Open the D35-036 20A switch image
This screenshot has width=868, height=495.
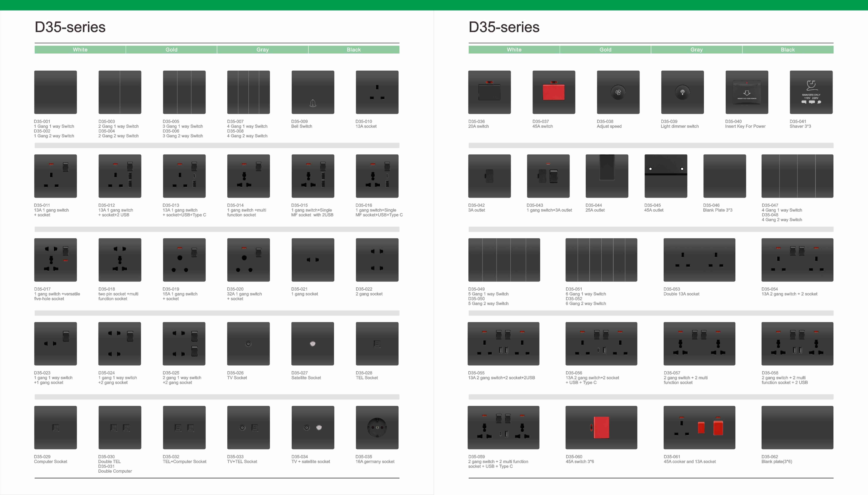click(489, 92)
